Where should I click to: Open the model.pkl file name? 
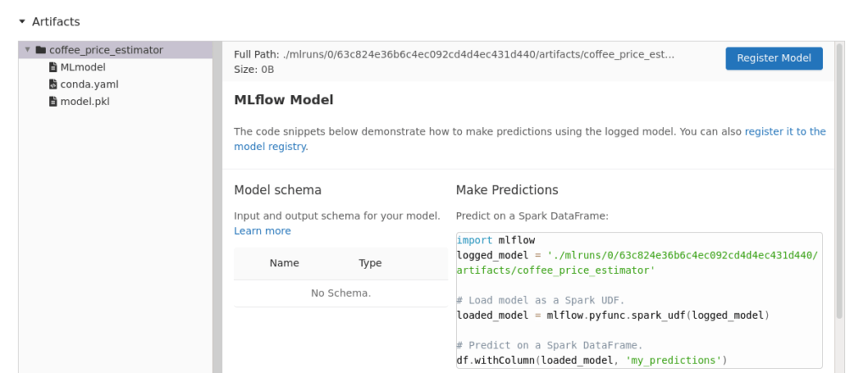point(85,102)
